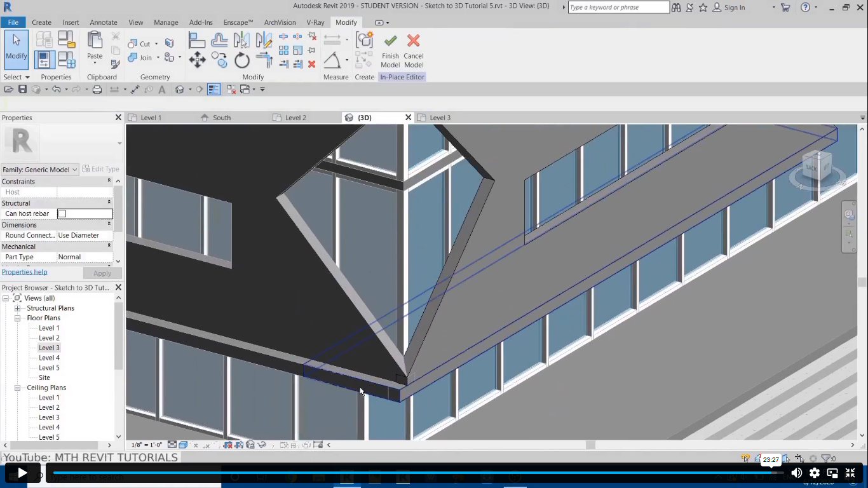Click the Cancel Model red X
The width and height of the screenshot is (868, 488).
click(413, 42)
